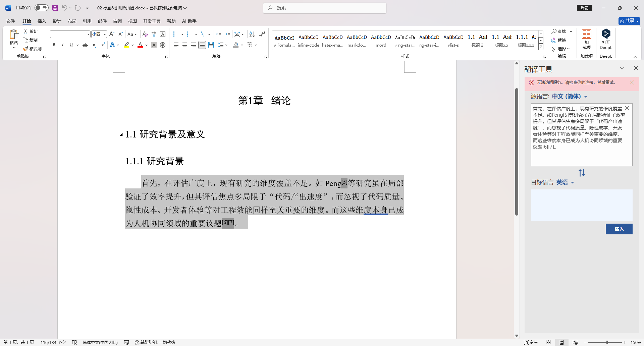644x346 pixels.
Task: Open the 文件 menu
Action: 10,21
